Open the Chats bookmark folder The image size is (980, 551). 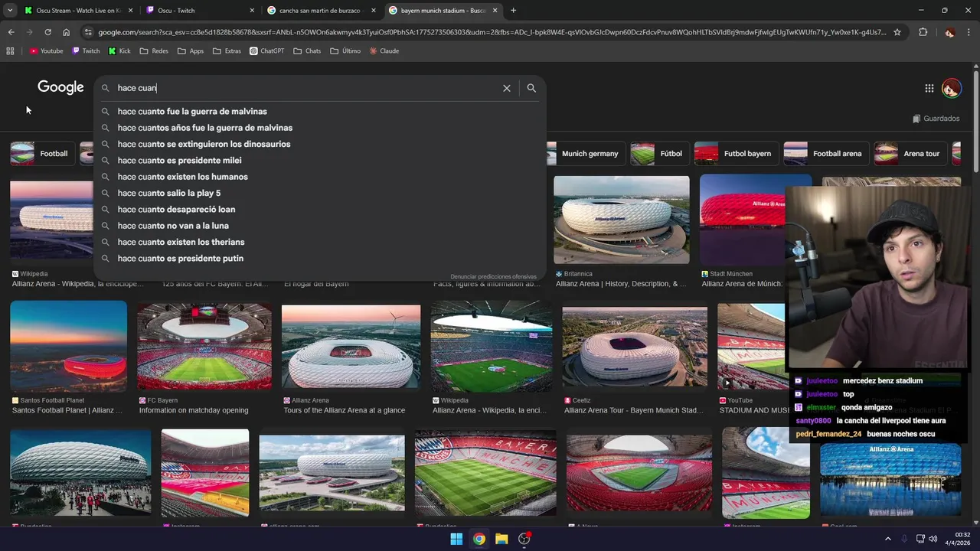(306, 51)
